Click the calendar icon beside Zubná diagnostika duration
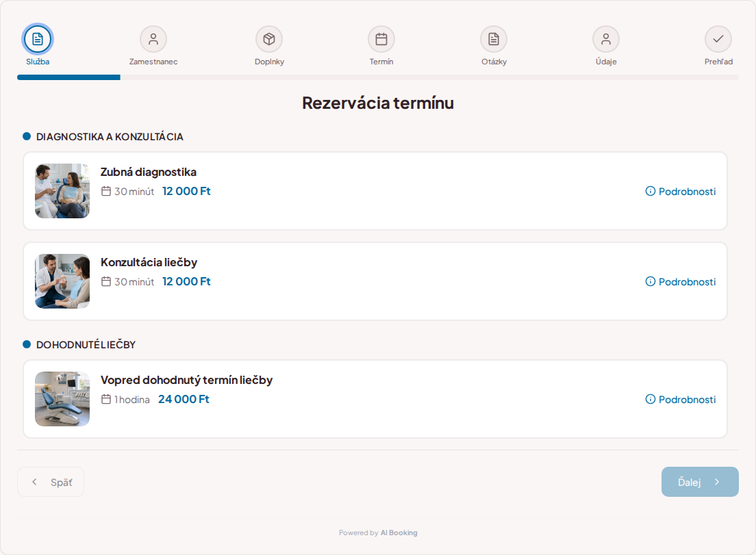 click(x=106, y=191)
